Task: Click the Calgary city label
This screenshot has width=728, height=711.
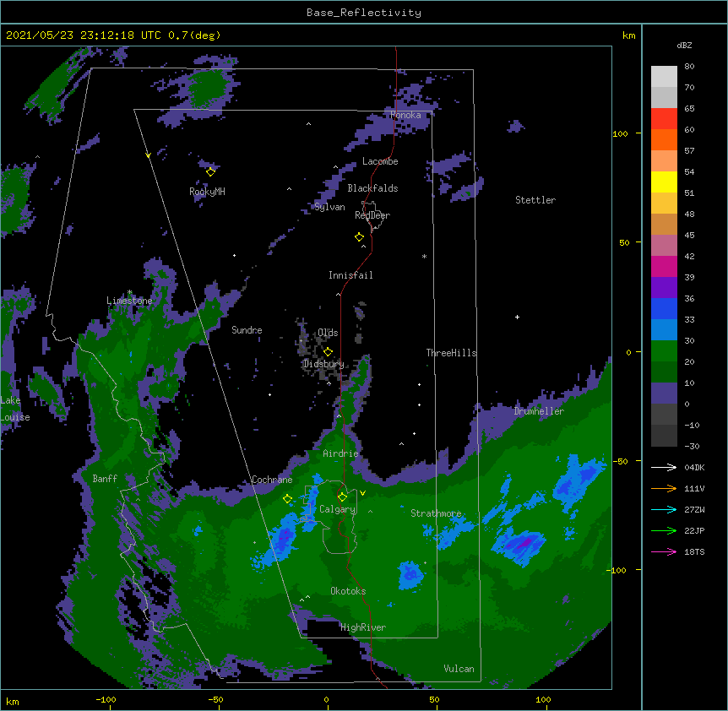Action: click(x=337, y=509)
